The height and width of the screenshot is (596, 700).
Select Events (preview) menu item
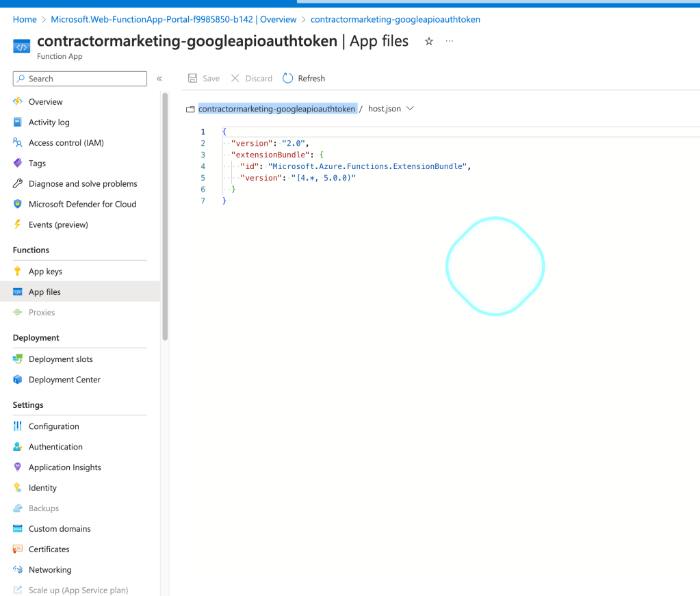(58, 224)
